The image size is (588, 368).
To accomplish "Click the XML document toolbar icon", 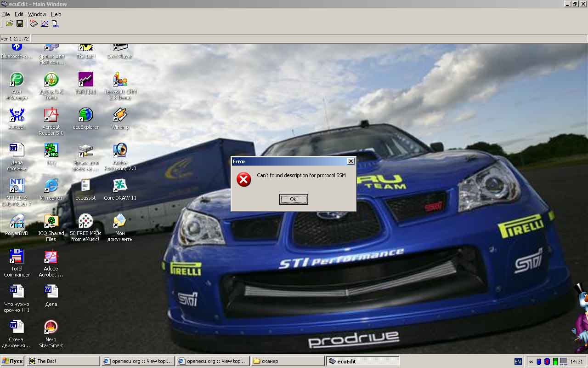I will tap(55, 23).
